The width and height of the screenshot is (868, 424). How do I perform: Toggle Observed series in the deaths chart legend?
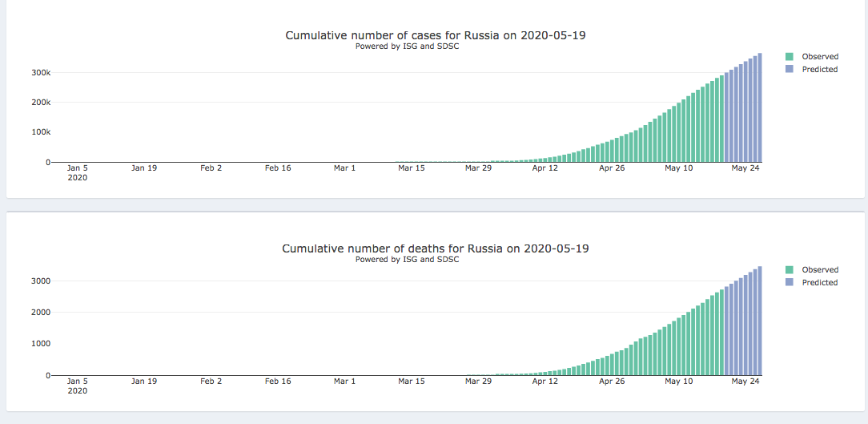tap(820, 270)
